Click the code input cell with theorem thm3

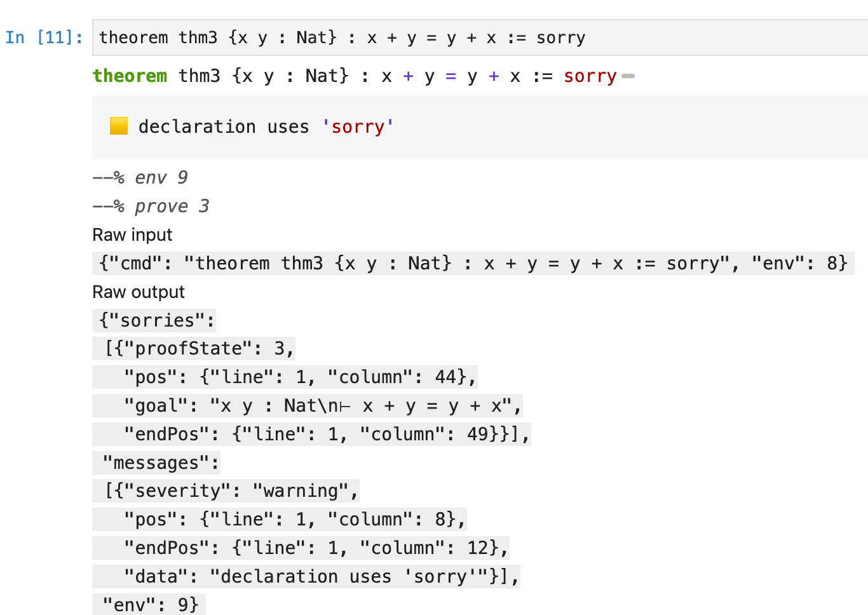pyautogui.click(x=480, y=37)
